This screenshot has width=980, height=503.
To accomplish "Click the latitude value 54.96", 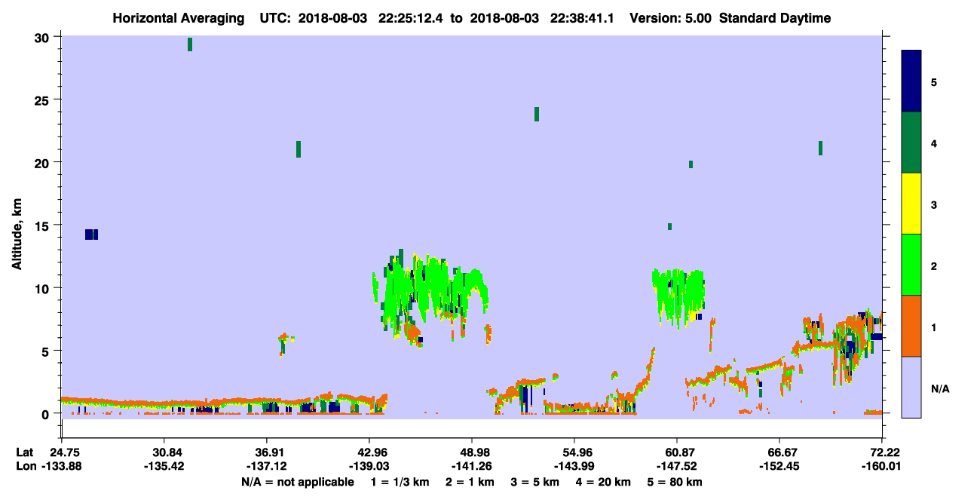I will (x=577, y=452).
